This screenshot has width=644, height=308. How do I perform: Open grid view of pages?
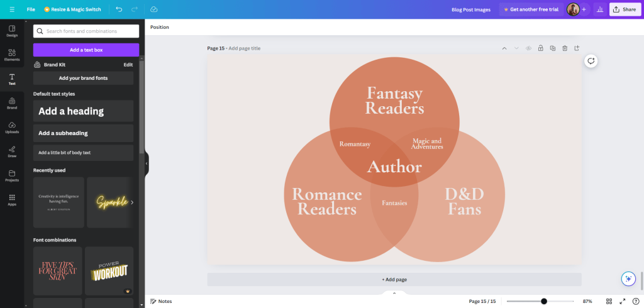(x=609, y=301)
